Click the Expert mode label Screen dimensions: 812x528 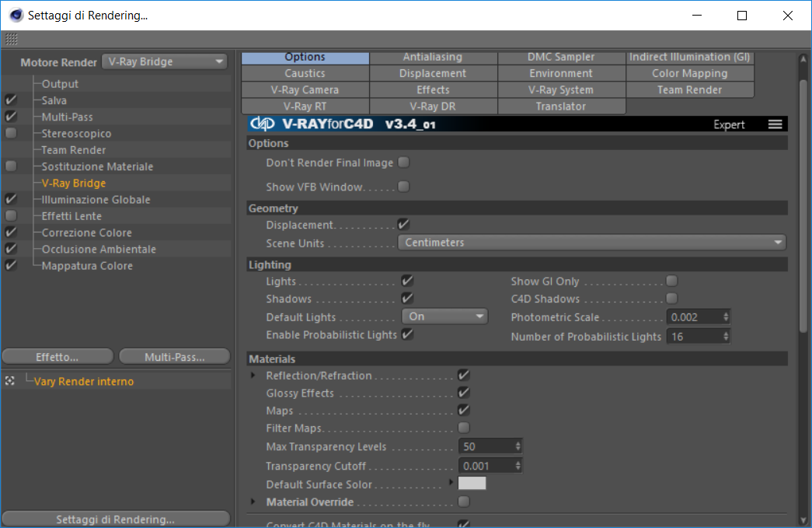coord(729,124)
